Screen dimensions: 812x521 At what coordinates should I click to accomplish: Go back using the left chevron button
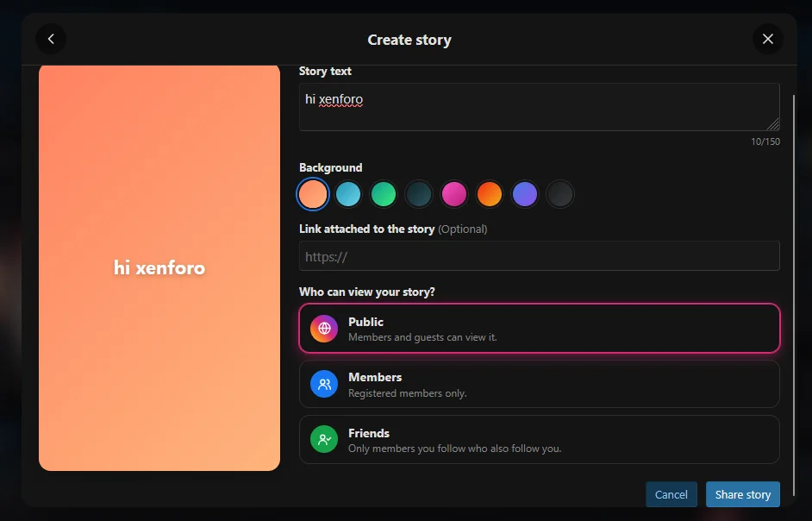pos(51,39)
